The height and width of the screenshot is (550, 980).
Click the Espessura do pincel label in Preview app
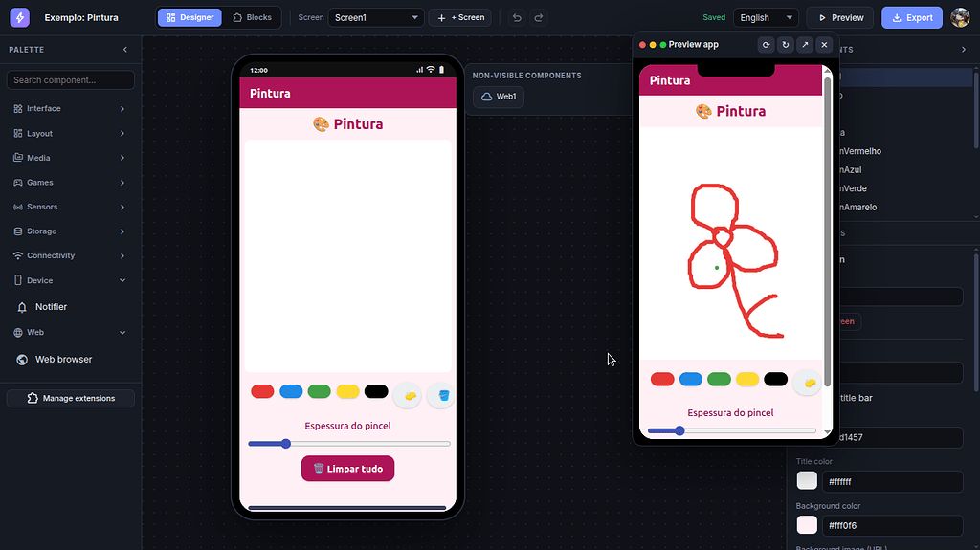click(x=730, y=412)
